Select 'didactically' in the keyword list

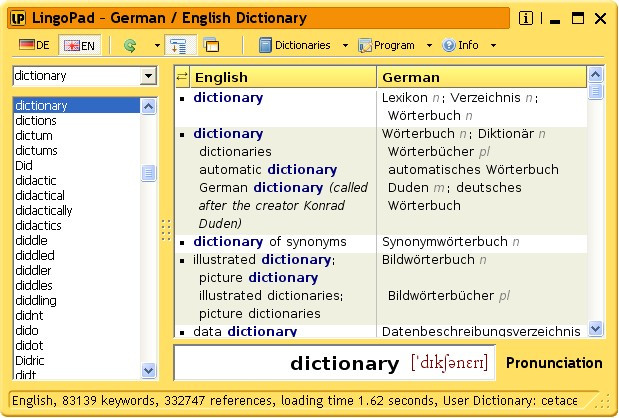77,210
